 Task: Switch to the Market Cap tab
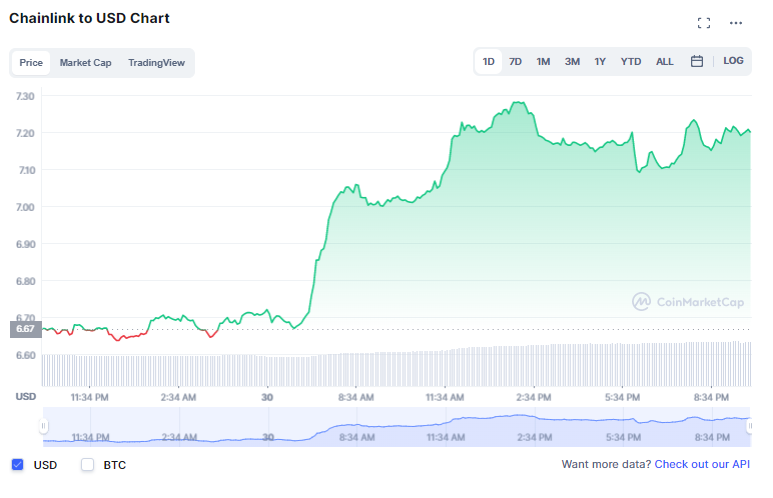[85, 63]
